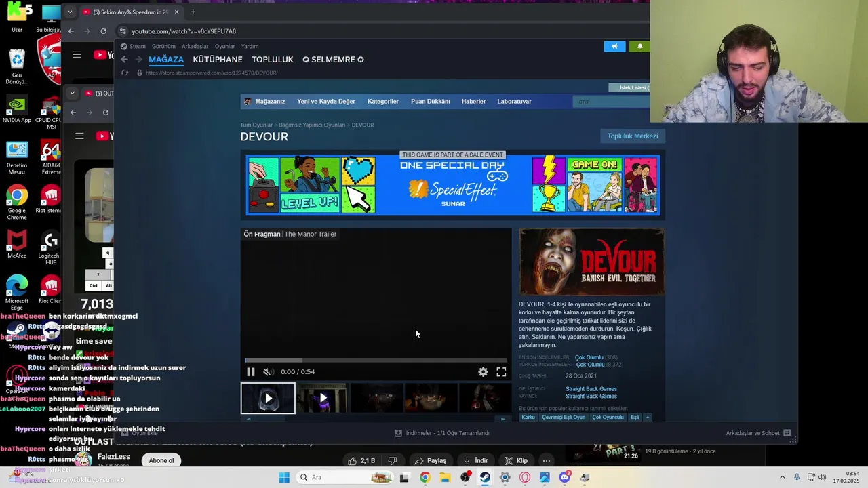Open Steam from the taskbar
This screenshot has height=488, width=868.
tap(485, 477)
